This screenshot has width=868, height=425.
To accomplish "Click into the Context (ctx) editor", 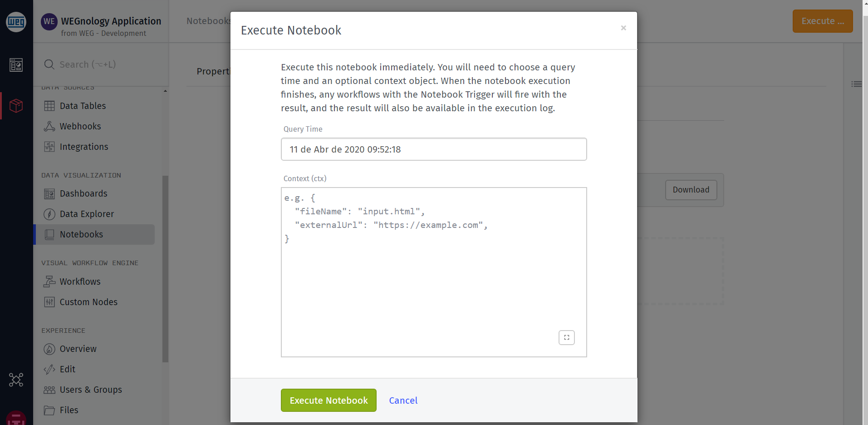I will pos(434,272).
